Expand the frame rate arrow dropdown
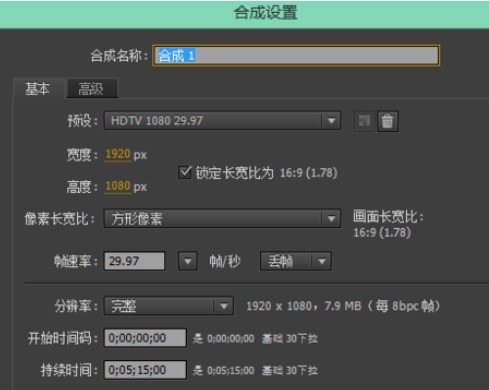Viewport: 489px width, 390px height. coord(188,261)
